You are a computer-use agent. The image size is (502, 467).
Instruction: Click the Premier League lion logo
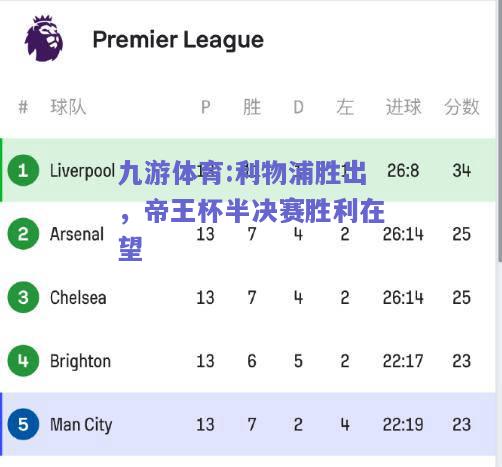coord(44,39)
